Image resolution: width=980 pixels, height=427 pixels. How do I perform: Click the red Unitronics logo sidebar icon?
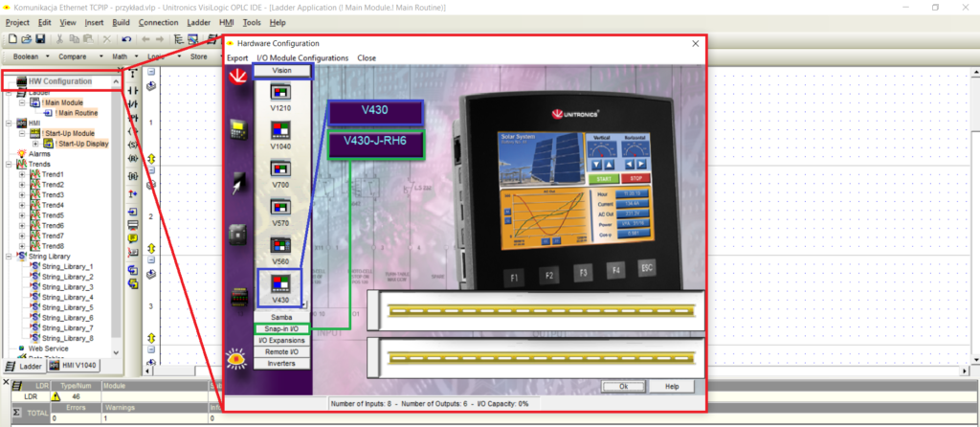pos(237,77)
